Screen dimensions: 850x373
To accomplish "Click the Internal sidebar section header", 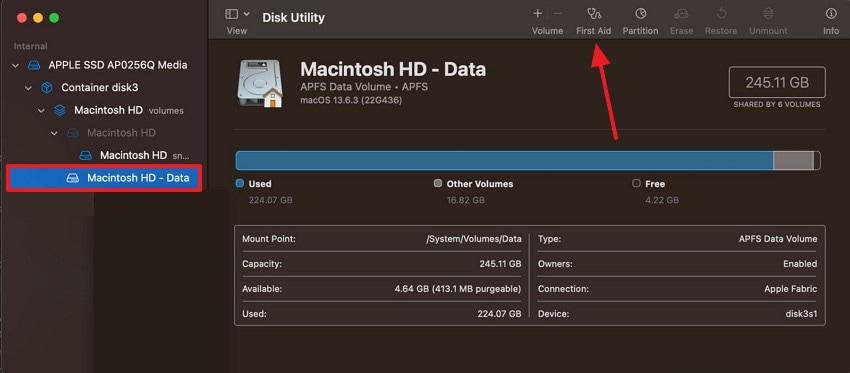I will 30,47.
